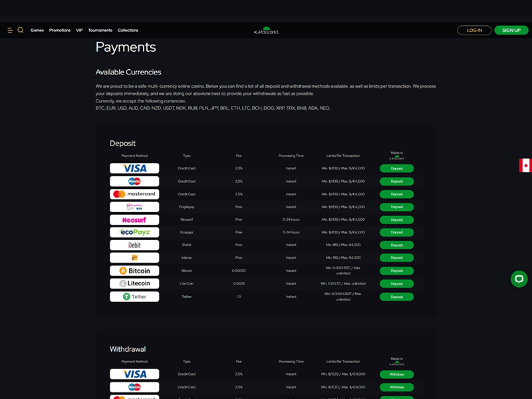532x399 pixels.
Task: Click Payment Method header in Withdrawal table
Action: point(134,361)
